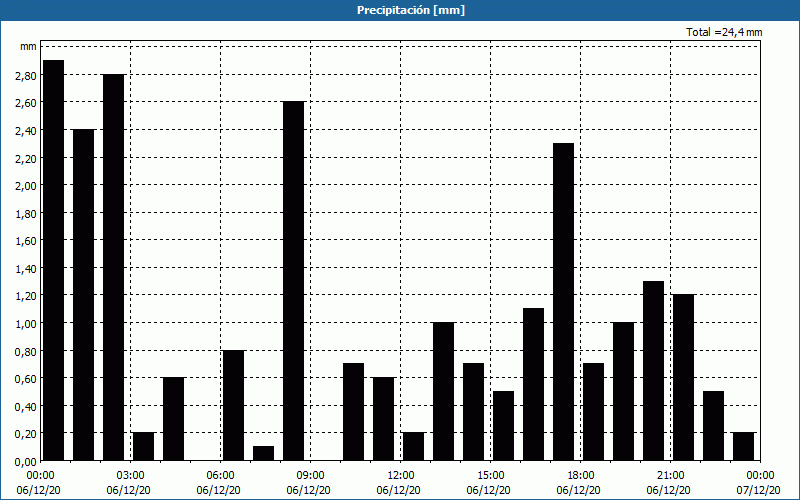Select the 0,20 mm bar starting at 03:00
The height and width of the screenshot is (500, 800).
[143, 446]
